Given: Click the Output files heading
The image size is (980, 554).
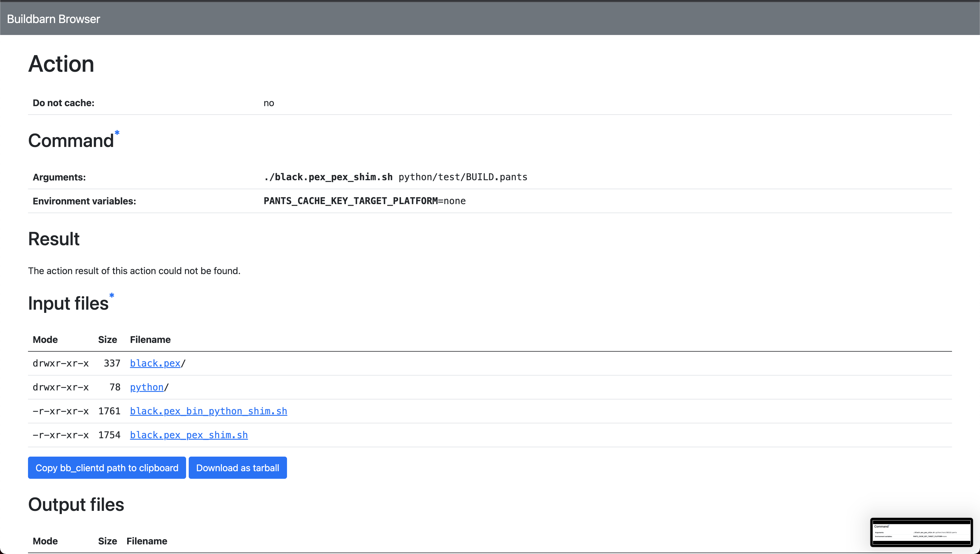Looking at the screenshot, I should coord(75,504).
